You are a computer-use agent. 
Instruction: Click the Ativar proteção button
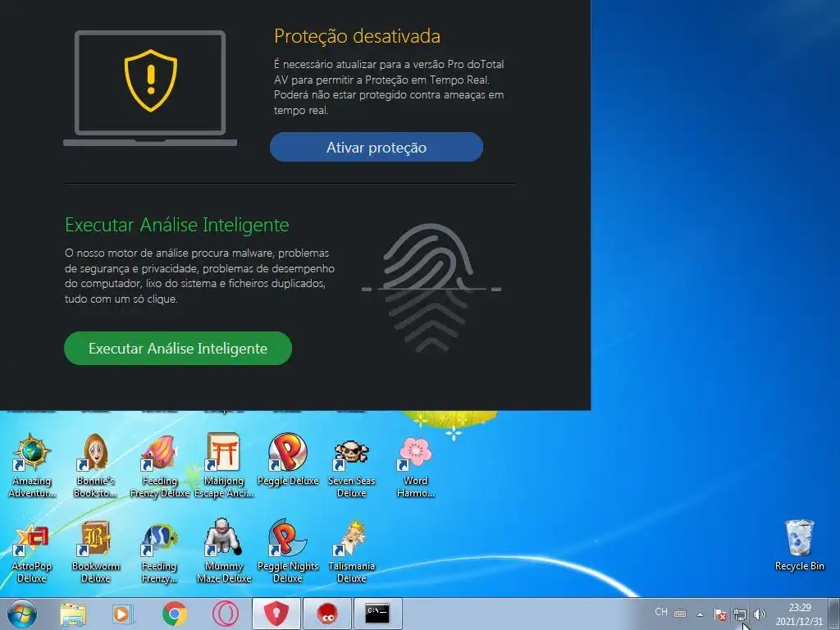pos(376,148)
